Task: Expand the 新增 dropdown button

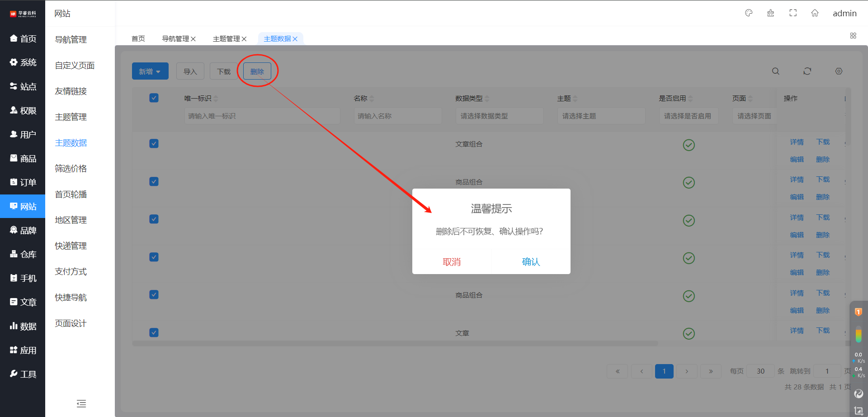Action: tap(150, 71)
